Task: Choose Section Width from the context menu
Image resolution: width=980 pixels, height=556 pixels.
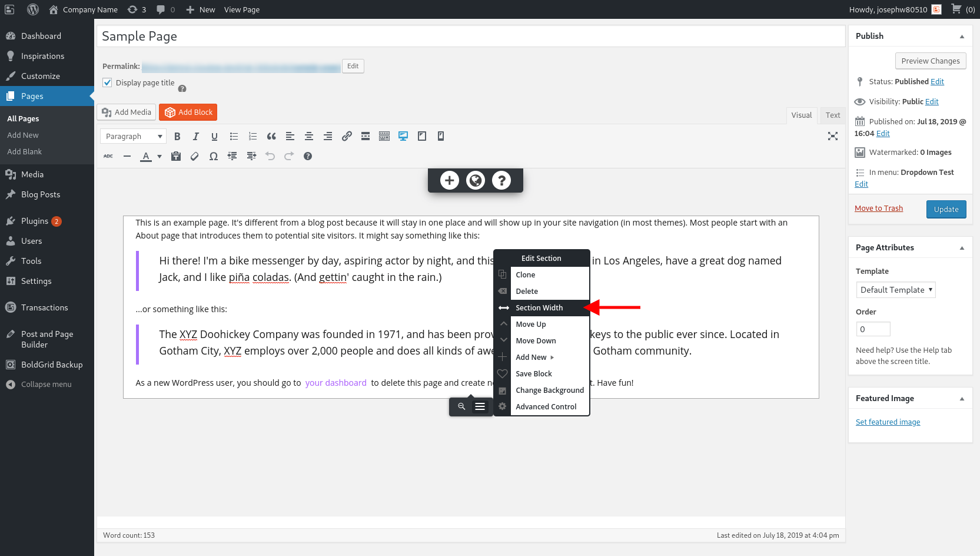Action: tap(539, 307)
